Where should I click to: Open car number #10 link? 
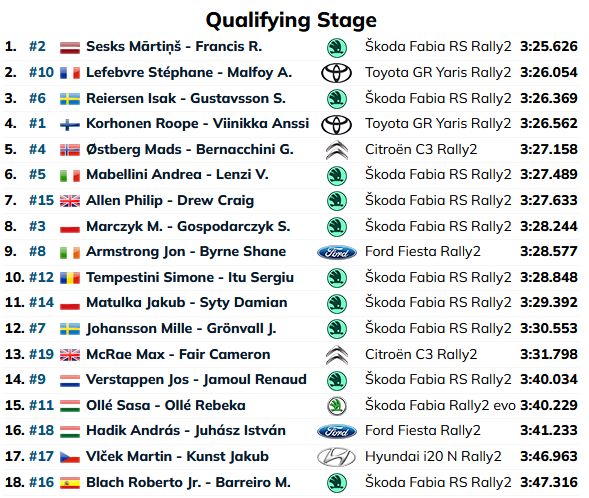point(41,72)
